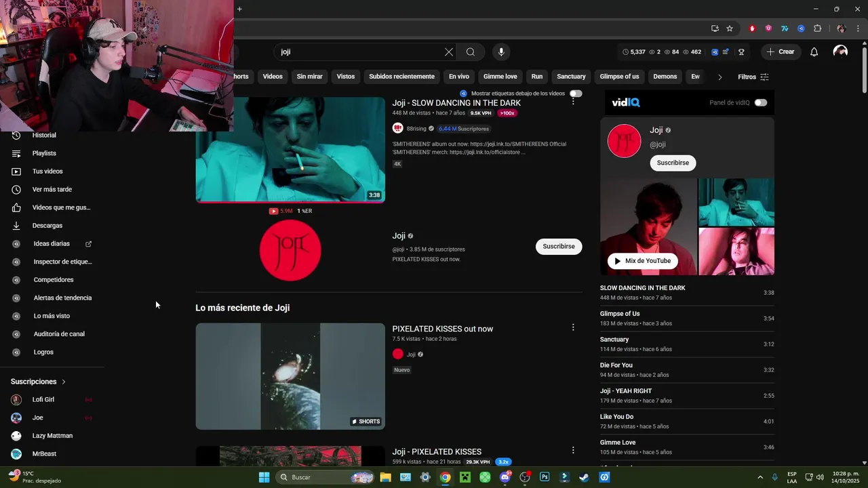Expand the Suscripciones section arrow
Image resolution: width=868 pixels, height=488 pixels.
click(64, 382)
